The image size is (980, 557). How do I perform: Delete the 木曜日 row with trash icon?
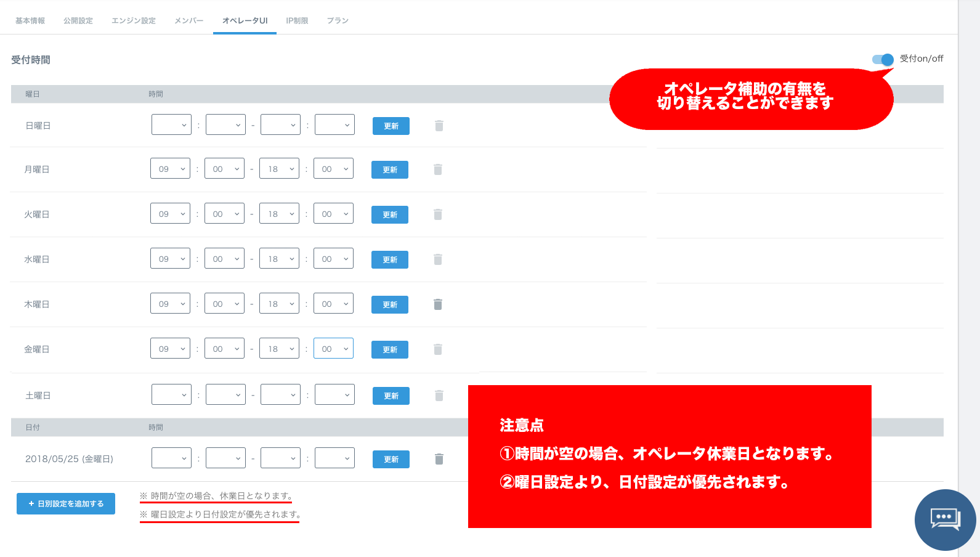(x=438, y=304)
